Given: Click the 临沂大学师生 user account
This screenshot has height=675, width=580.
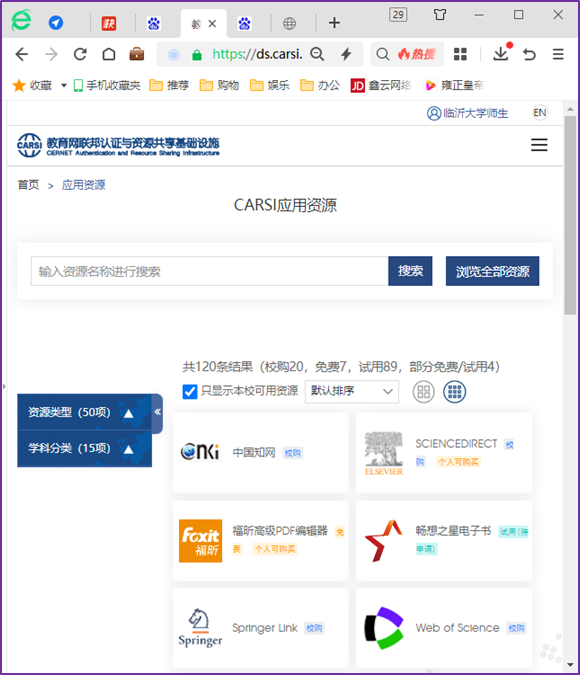Looking at the screenshot, I should [468, 113].
